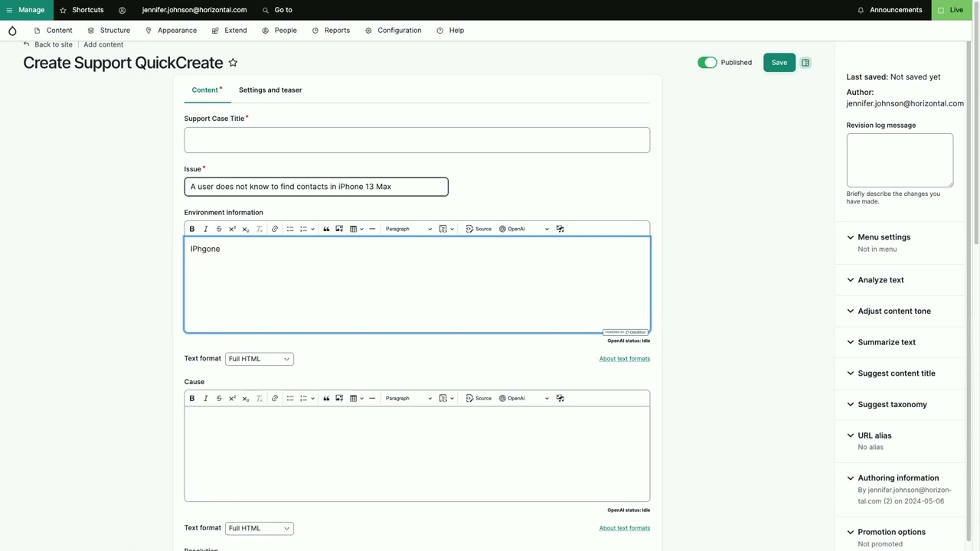Insert table in Environment Information editor
980x551 pixels.
tap(354, 229)
